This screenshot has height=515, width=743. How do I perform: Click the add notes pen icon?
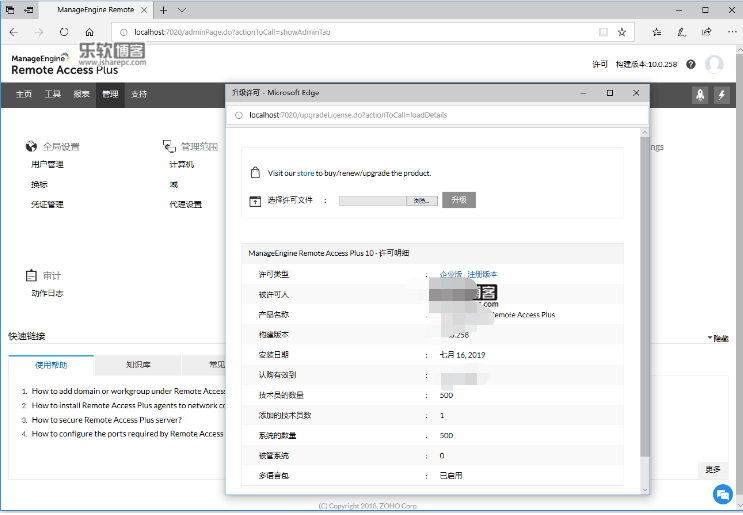[x=682, y=32]
